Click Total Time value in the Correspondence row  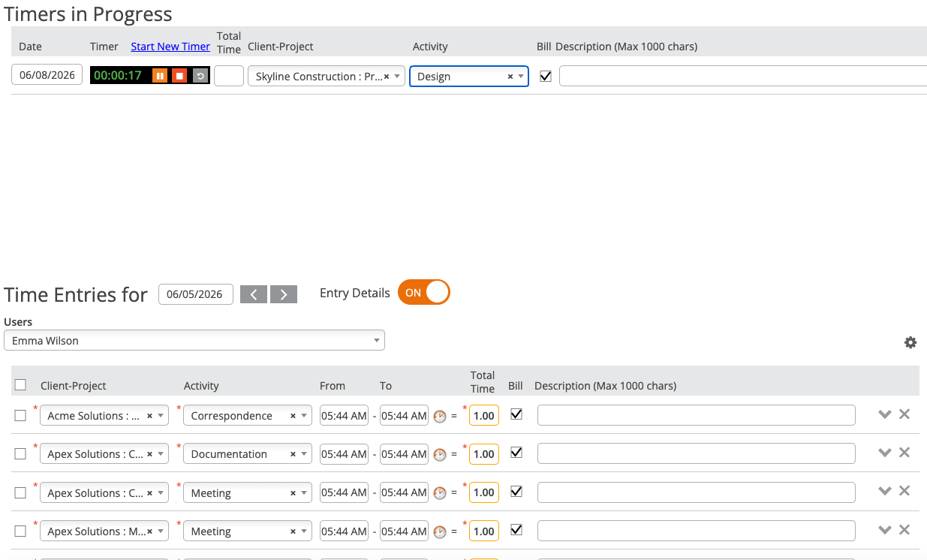tap(484, 416)
